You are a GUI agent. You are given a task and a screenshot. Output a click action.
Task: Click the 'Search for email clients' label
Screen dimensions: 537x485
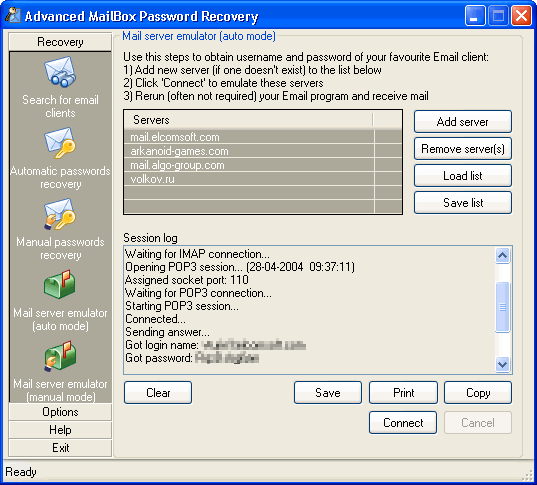pyautogui.click(x=60, y=106)
